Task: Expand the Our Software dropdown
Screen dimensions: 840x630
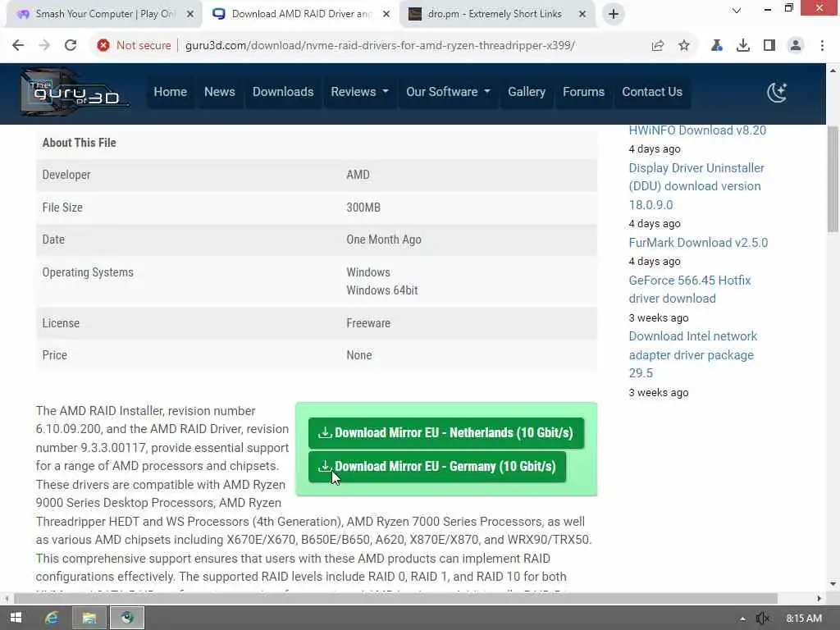Action: pos(448,92)
